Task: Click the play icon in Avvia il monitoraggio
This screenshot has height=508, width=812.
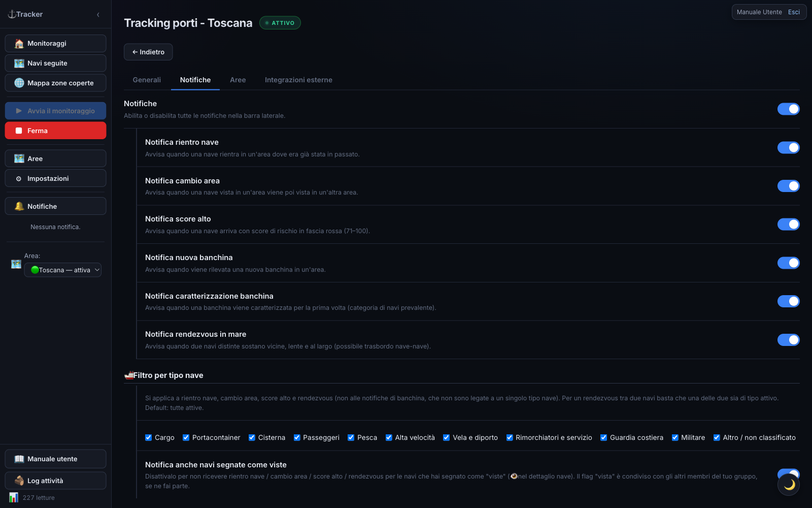Action: (19, 111)
